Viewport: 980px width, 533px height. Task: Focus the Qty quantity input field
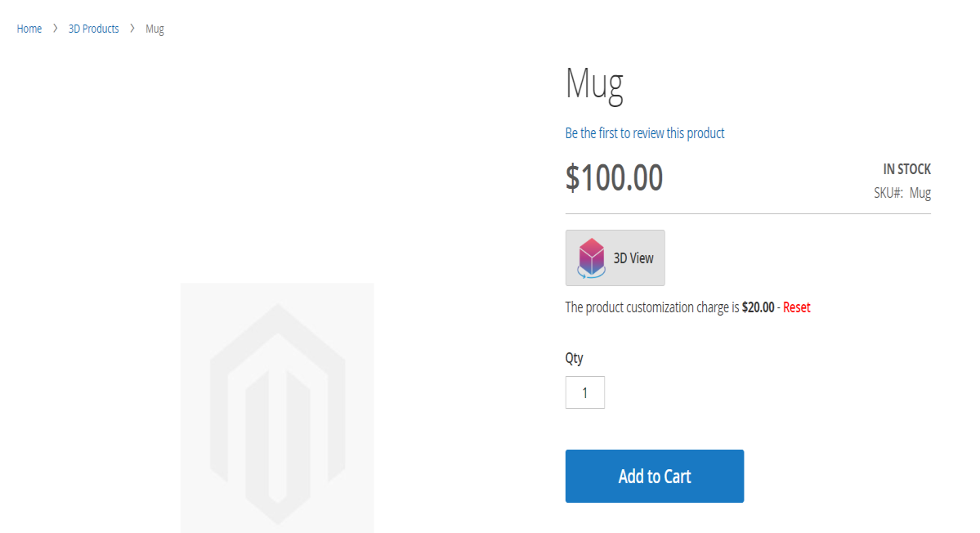[585, 392]
